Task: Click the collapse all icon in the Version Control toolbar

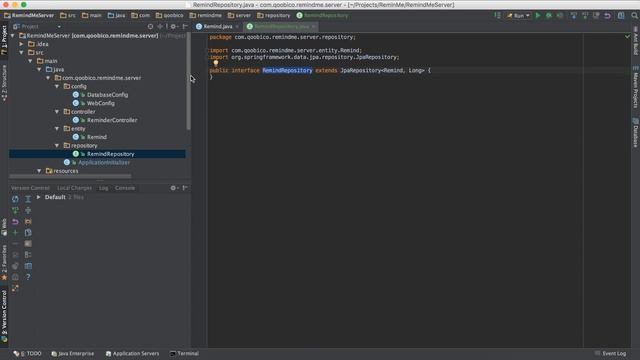Action: coord(28,210)
